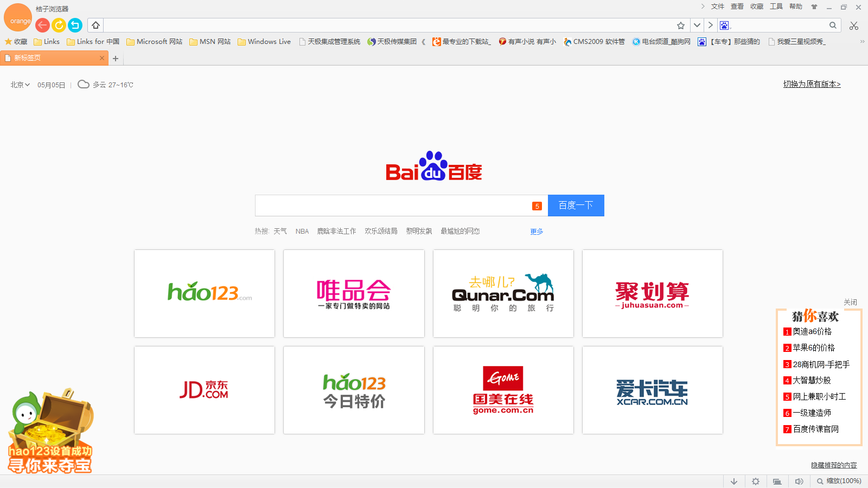868x488 pixels.
Task: Click the scissors screenshot tool icon
Action: 853,25
